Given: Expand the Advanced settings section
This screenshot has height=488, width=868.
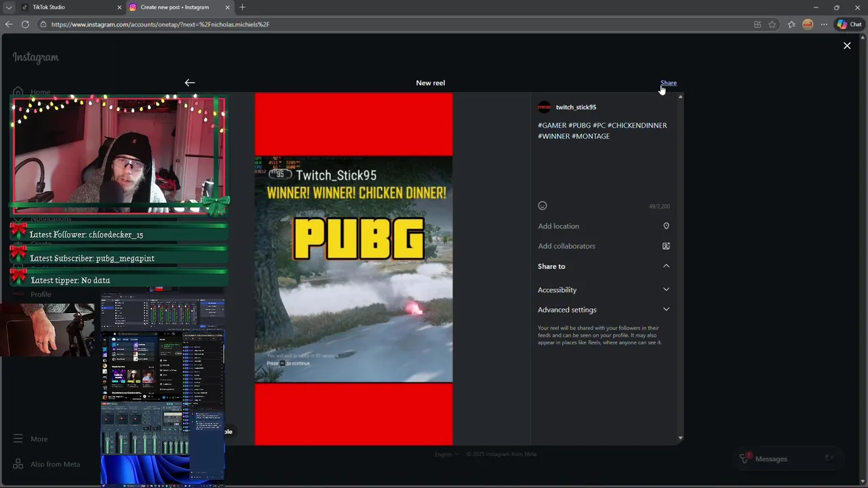Looking at the screenshot, I should (x=604, y=310).
